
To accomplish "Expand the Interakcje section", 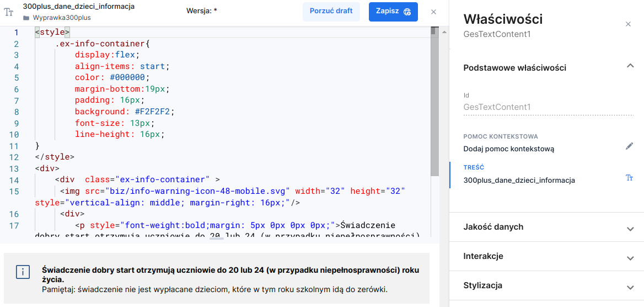I will point(630,257).
